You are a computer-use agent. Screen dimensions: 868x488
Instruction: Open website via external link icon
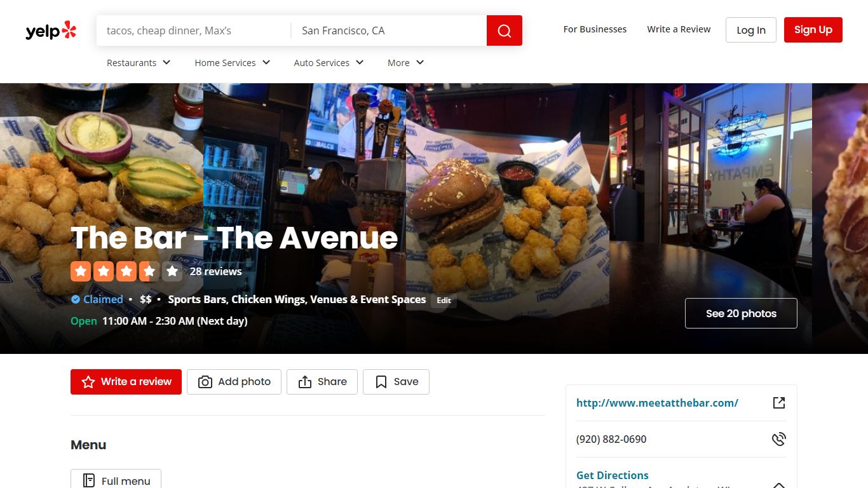tap(779, 403)
